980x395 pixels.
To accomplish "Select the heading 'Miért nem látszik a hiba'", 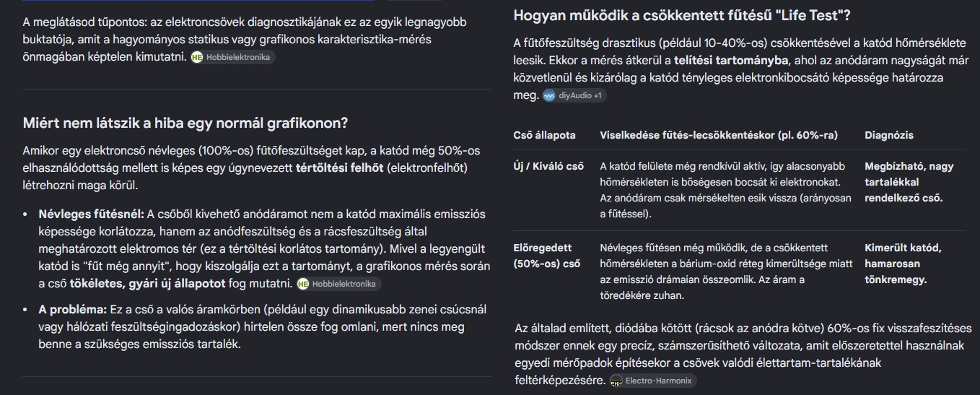I will point(185,123).
